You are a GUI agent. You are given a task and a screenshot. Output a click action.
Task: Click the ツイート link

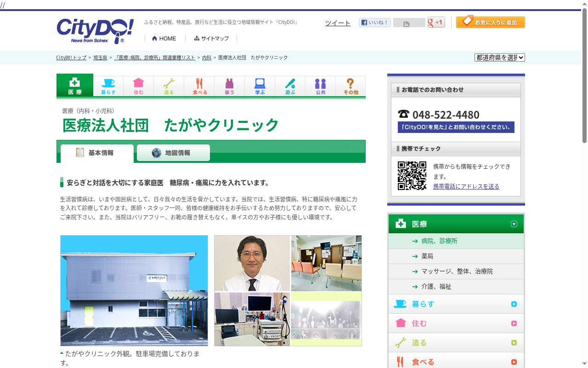click(338, 23)
